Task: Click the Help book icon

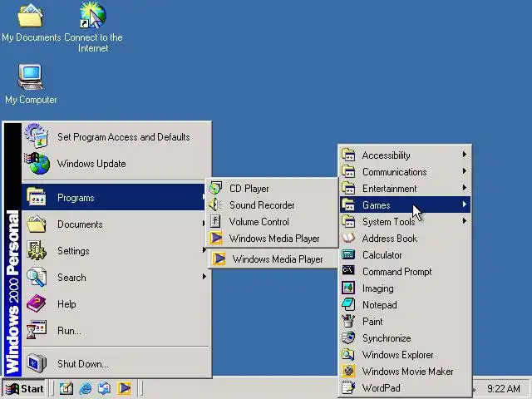Action: [x=37, y=303]
